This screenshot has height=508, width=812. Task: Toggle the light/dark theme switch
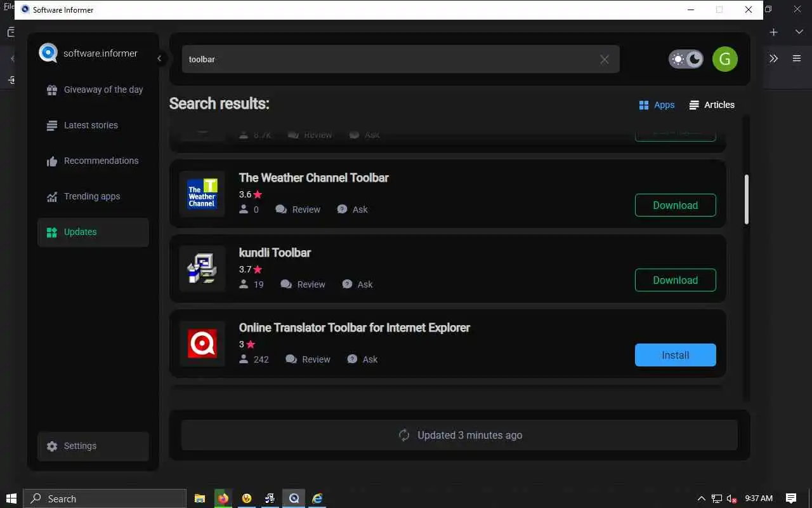686,59
